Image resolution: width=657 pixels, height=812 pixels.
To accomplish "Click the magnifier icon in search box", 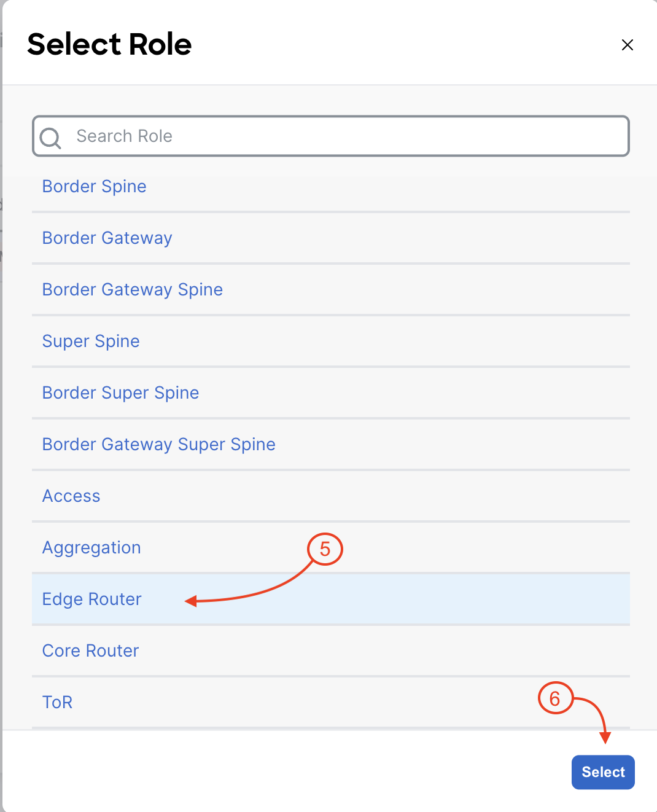I will (50, 138).
